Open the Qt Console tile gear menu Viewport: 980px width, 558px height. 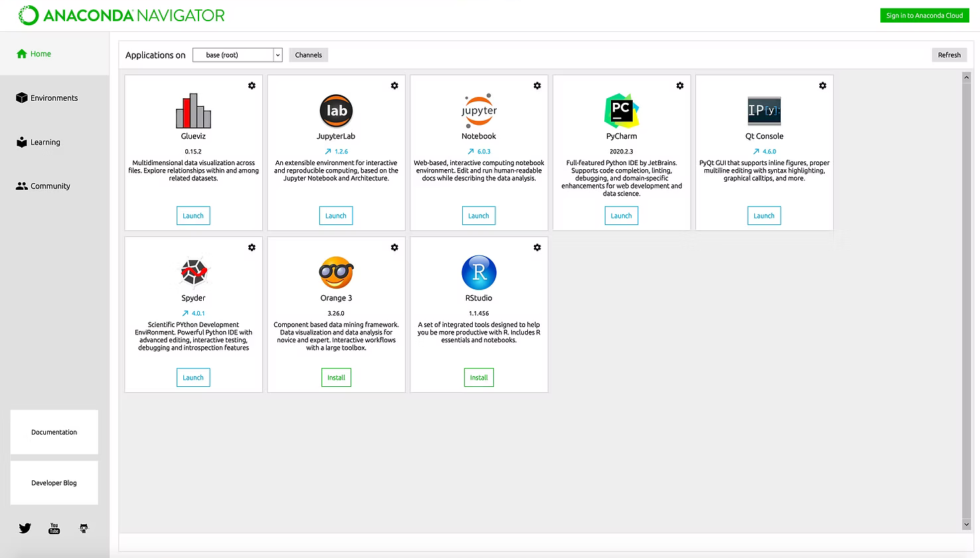click(823, 86)
